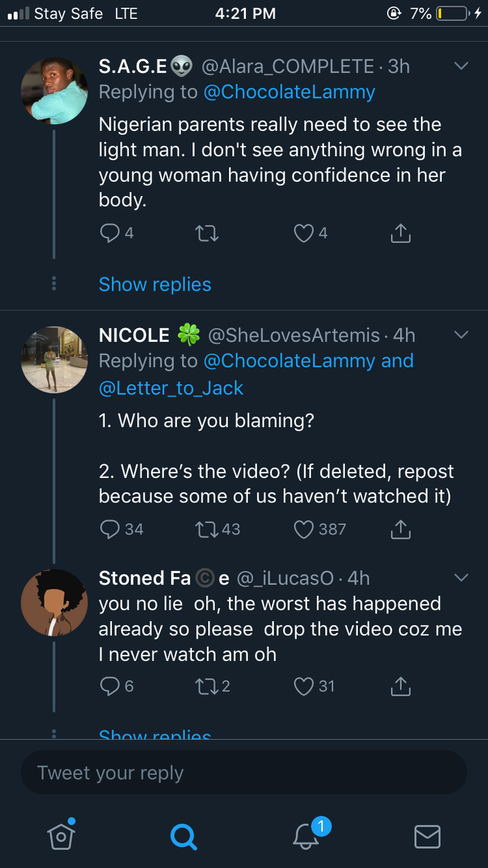
Task: Open the @ChocolateLammy profile link in S.A.G.E's tweet
Action: click(x=289, y=92)
